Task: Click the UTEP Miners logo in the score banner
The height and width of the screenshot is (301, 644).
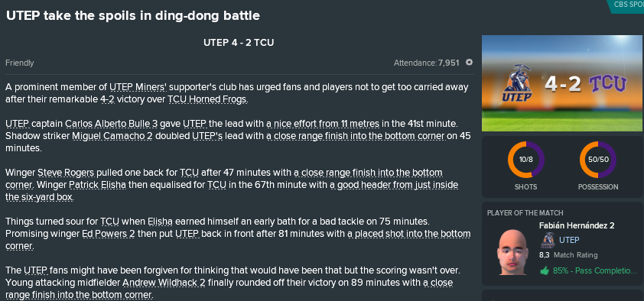Action: pyautogui.click(x=517, y=83)
